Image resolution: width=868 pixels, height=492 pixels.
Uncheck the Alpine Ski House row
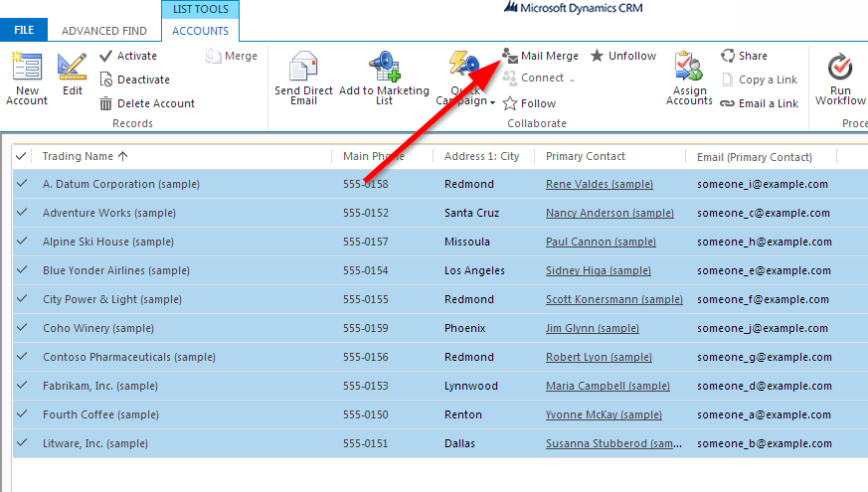click(22, 241)
